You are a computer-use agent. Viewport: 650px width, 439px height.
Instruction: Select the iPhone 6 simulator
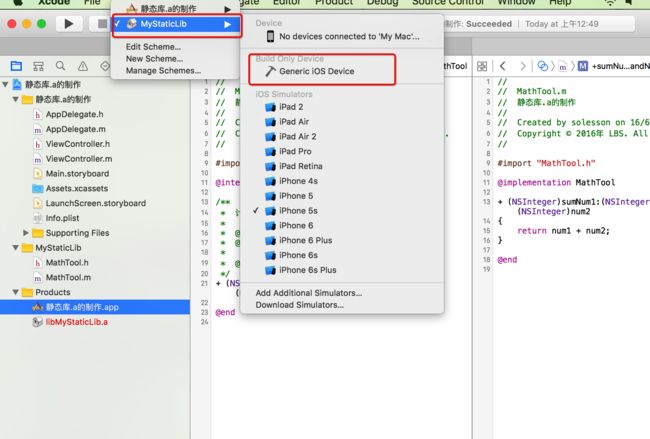(296, 226)
